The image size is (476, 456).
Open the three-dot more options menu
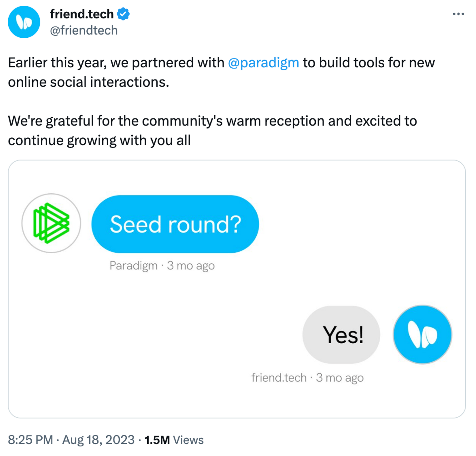point(458,14)
